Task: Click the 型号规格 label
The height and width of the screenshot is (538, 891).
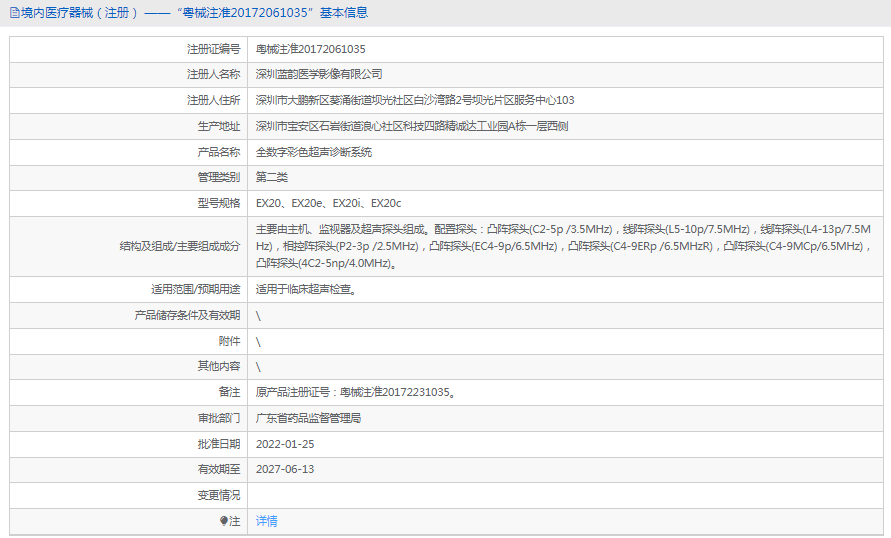Action: [x=219, y=203]
